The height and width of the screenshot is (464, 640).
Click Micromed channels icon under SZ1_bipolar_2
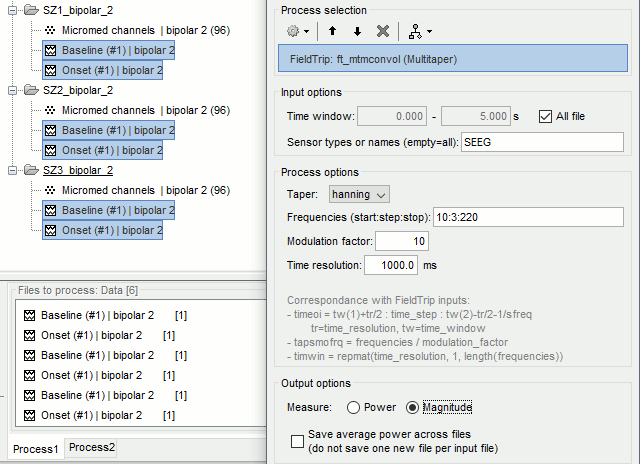[x=51, y=30]
